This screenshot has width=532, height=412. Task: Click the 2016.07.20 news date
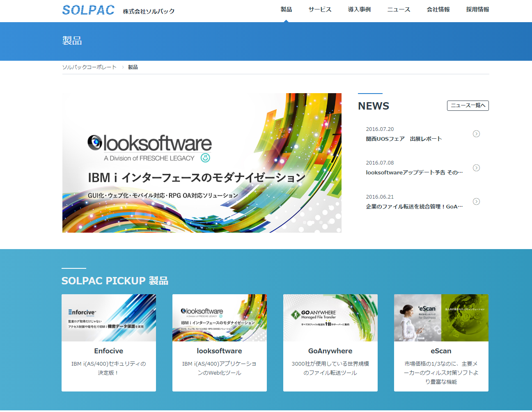pos(380,129)
